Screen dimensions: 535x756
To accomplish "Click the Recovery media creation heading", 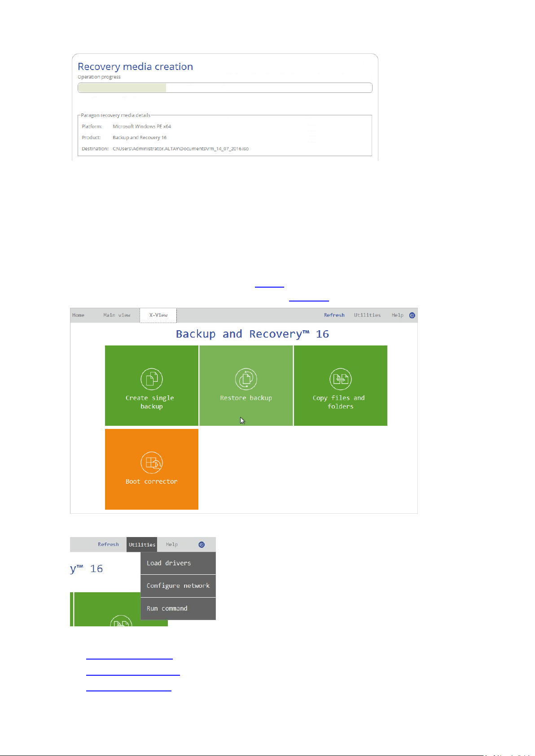I will [135, 66].
